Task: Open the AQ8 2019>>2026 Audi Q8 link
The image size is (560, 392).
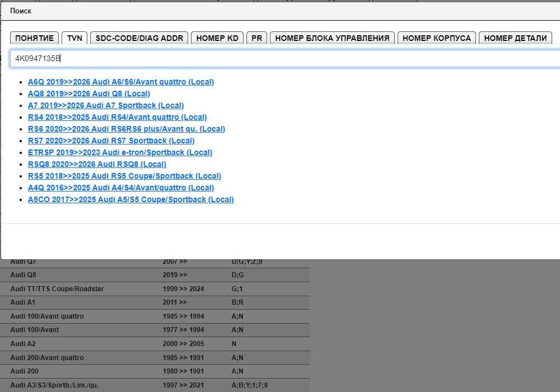Action: 89,94
